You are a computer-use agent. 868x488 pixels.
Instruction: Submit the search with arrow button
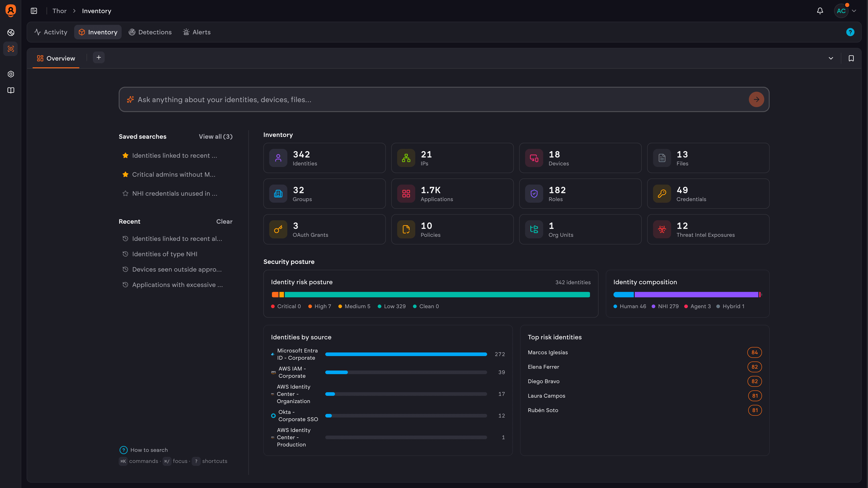[756, 99]
